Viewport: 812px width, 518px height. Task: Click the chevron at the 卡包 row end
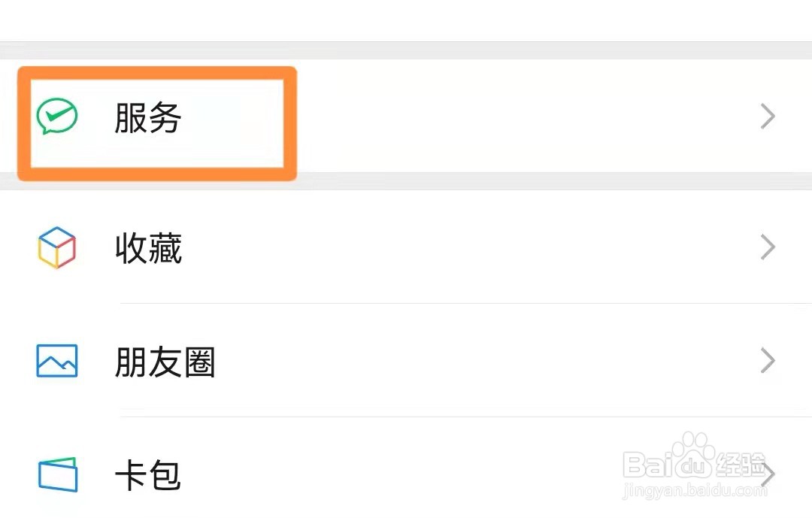[x=768, y=475]
